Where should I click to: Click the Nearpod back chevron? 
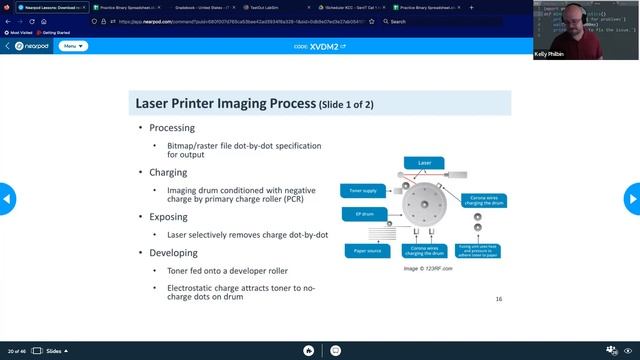(7, 46)
